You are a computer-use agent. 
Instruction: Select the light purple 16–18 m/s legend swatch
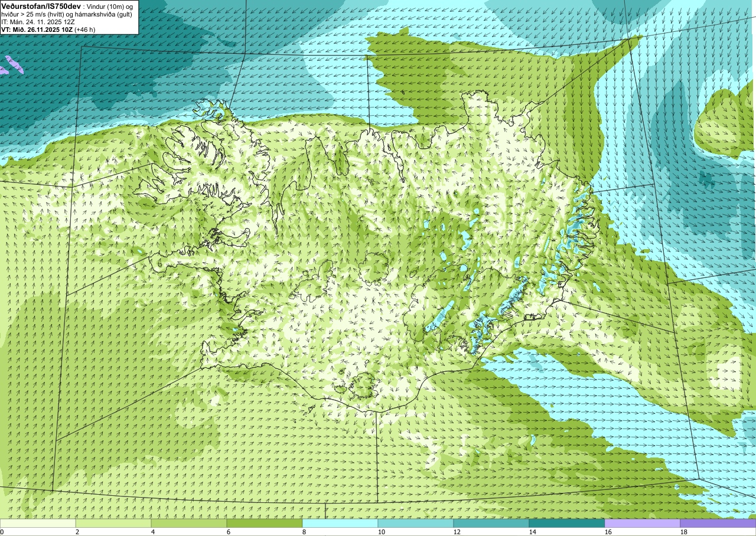(643, 523)
